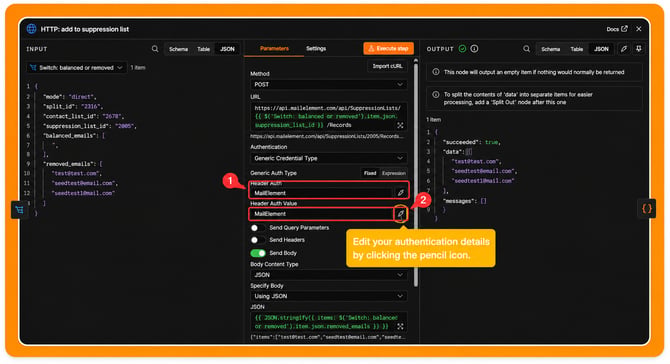Click "test@test.com" in INPUT JSON
This screenshot has height=364, width=670.
[76, 173]
